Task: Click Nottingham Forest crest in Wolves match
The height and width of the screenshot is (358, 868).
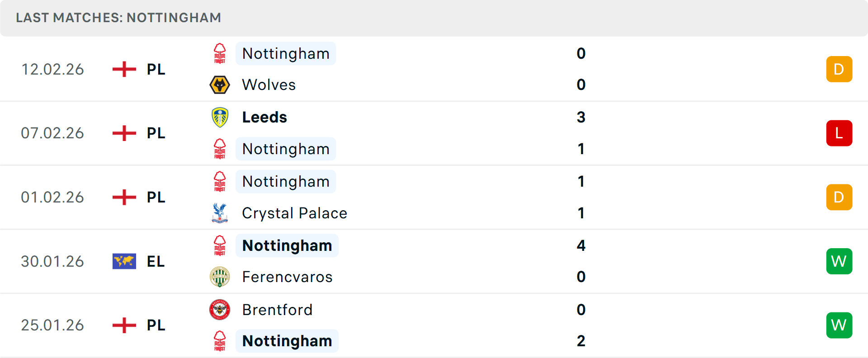Action: coord(220,53)
